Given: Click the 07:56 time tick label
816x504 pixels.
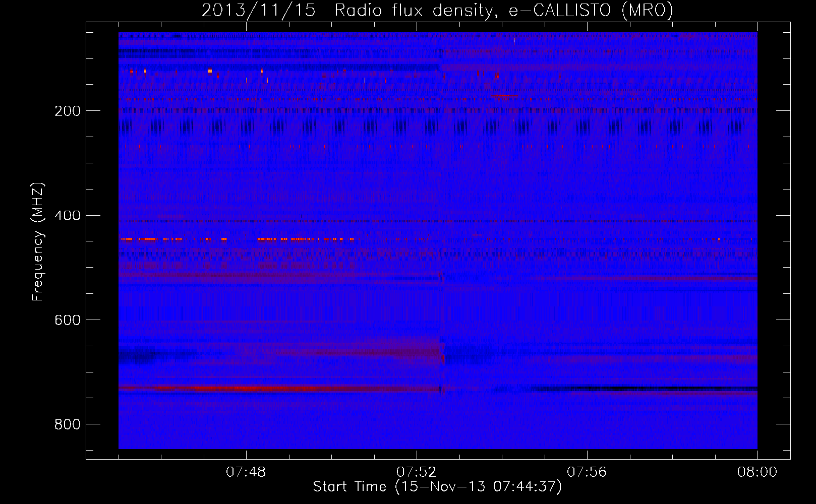Looking at the screenshot, I should pyautogui.click(x=587, y=472).
